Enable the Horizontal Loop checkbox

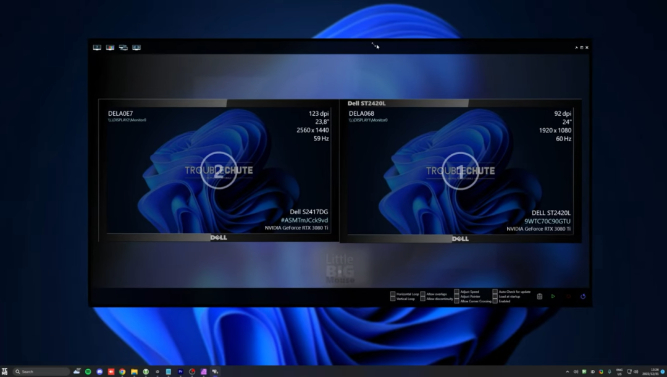point(393,294)
